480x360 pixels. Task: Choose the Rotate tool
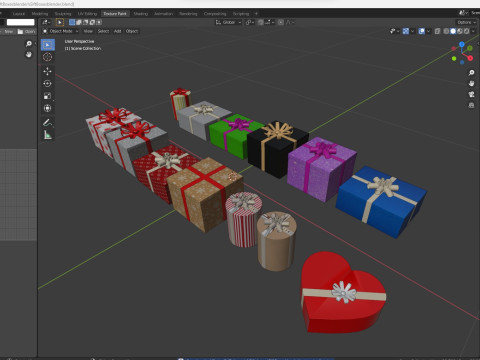[47, 83]
